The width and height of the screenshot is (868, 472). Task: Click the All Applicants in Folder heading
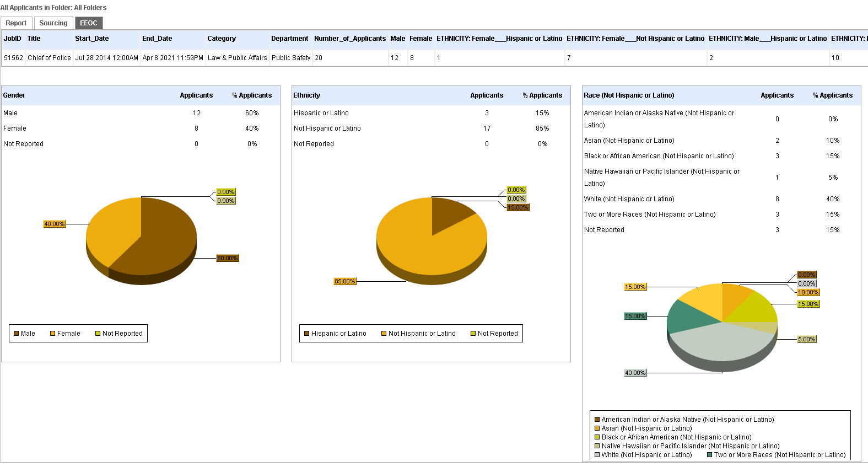tap(53, 8)
